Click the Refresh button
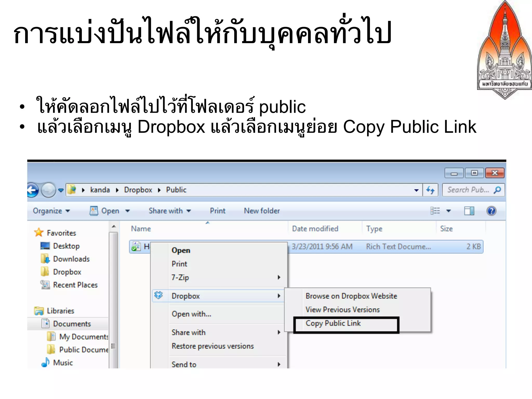Screen dimensions: 532x399 tap(430, 190)
